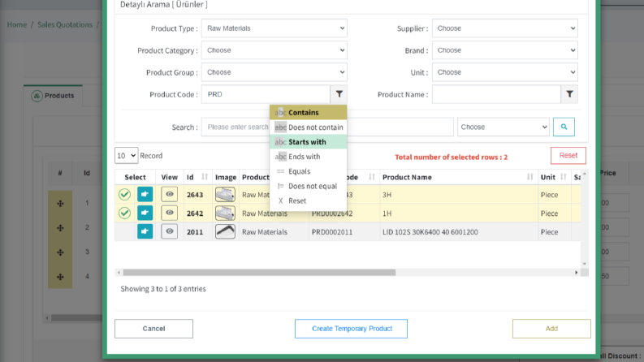
Task: Open the Product Group dropdown
Action: (x=274, y=72)
